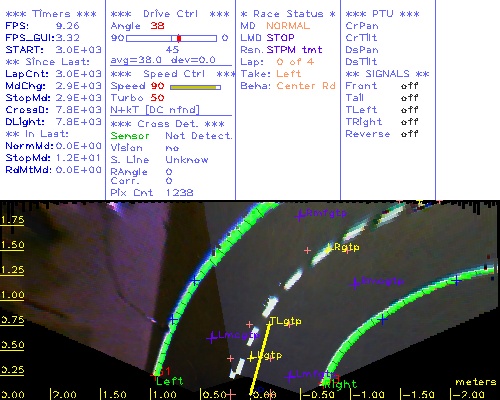Click the green Left lane label
Image resolution: width=500 pixels, height=400 pixels.
(x=169, y=381)
